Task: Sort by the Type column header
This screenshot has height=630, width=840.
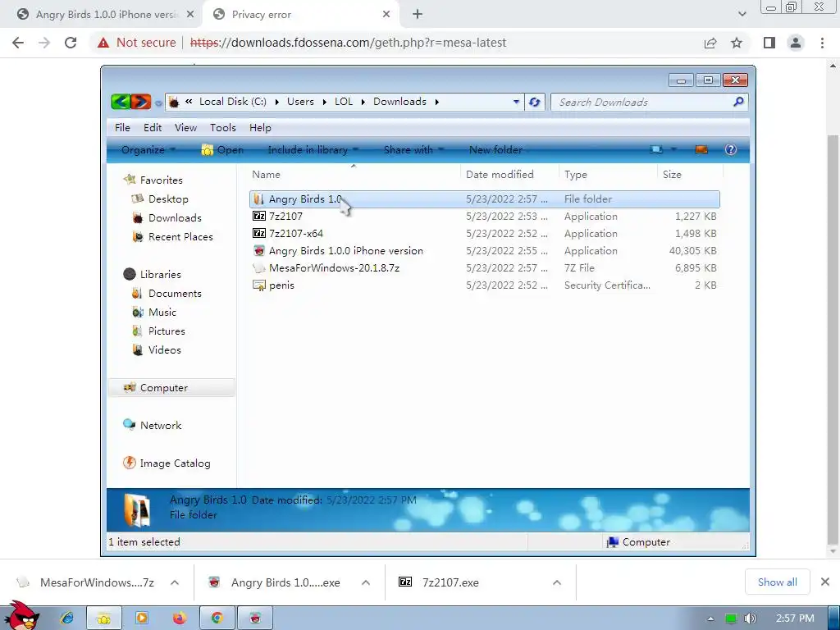Action: pos(608,174)
